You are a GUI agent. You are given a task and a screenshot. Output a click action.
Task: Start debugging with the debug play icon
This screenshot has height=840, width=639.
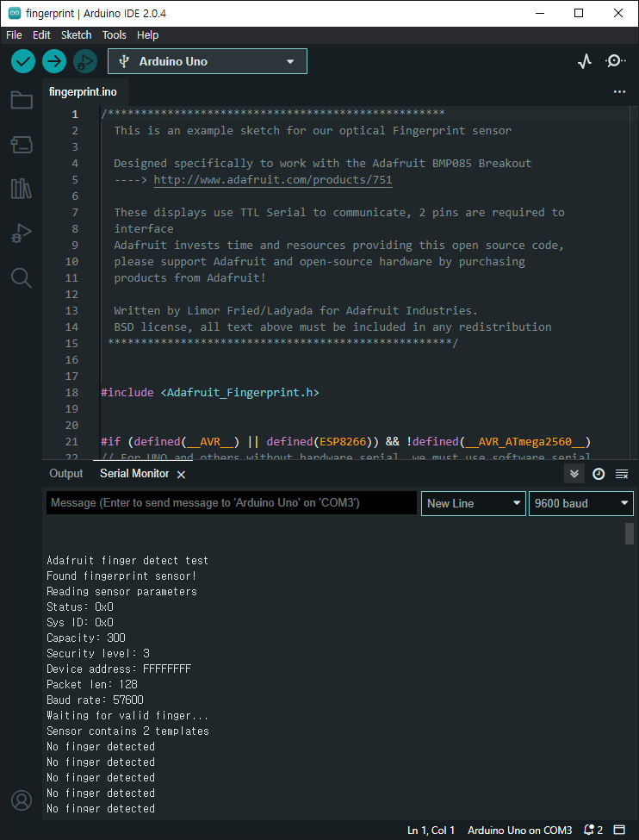pos(85,62)
